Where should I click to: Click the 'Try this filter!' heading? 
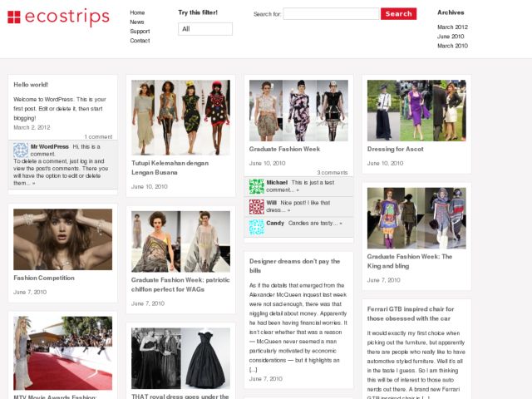pyautogui.click(x=198, y=12)
